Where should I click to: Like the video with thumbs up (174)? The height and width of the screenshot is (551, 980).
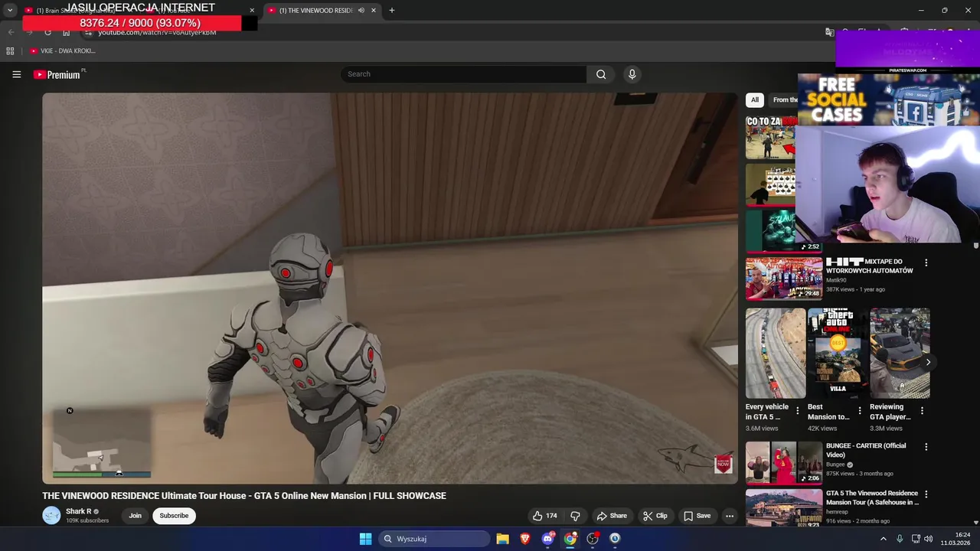pos(545,516)
